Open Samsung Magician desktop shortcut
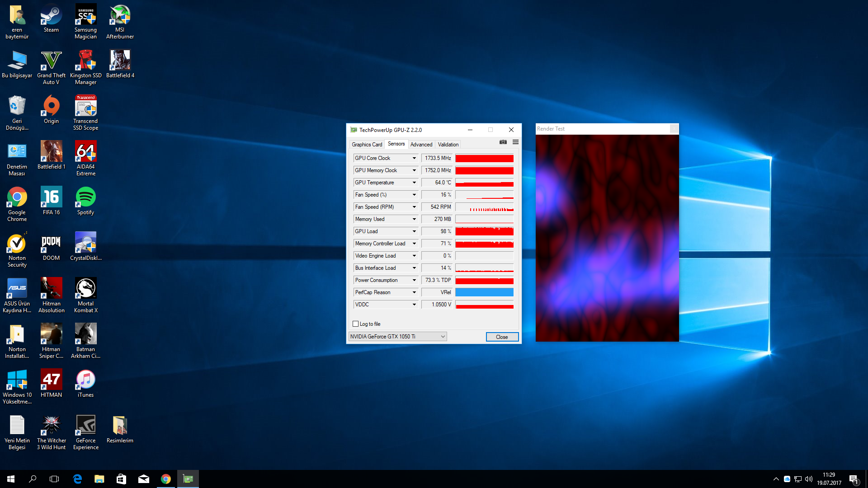 click(85, 22)
